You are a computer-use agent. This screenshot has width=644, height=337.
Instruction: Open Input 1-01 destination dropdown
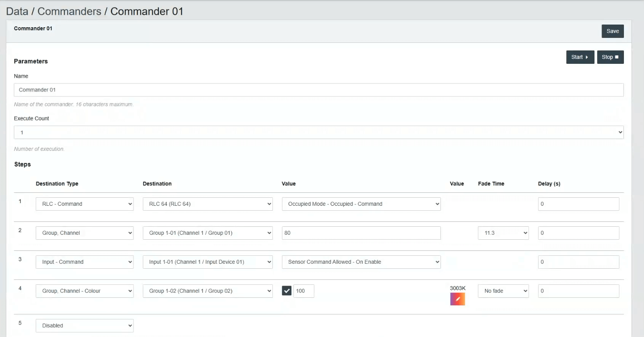coord(208,262)
